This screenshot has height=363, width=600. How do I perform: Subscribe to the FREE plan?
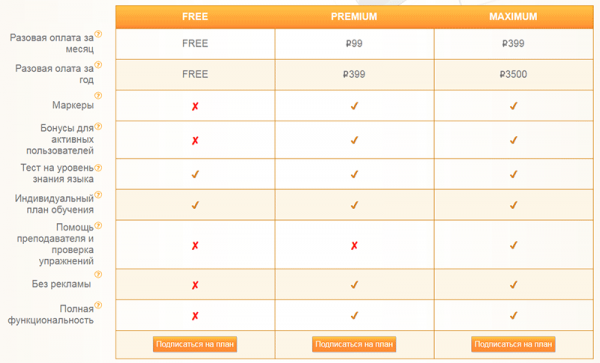195,344
